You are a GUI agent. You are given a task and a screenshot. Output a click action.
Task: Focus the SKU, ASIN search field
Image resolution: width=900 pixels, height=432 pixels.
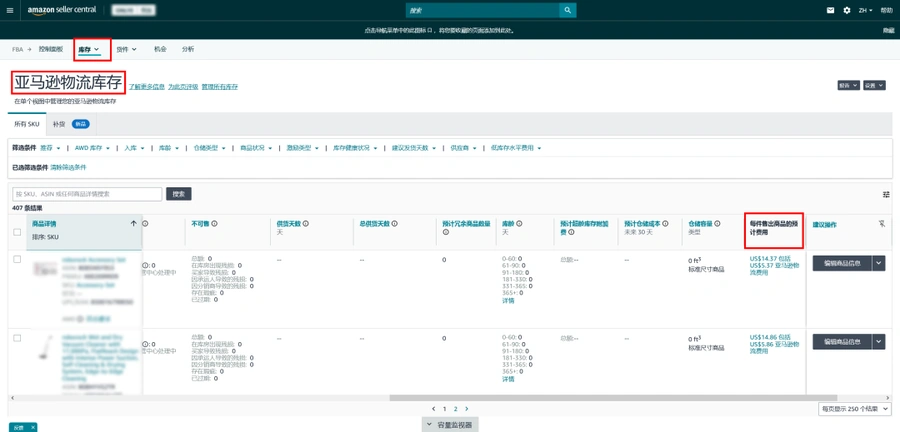coord(87,194)
